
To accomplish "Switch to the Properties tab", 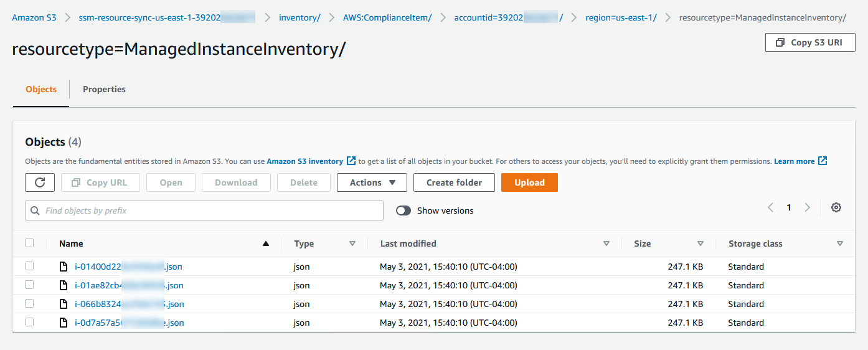I will click(104, 89).
